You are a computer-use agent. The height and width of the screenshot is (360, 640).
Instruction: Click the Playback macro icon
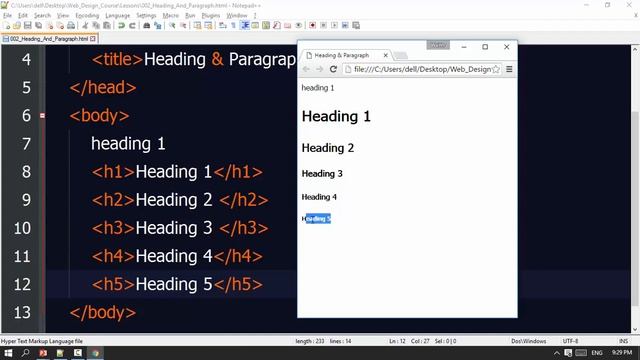pyautogui.click(x=334, y=25)
